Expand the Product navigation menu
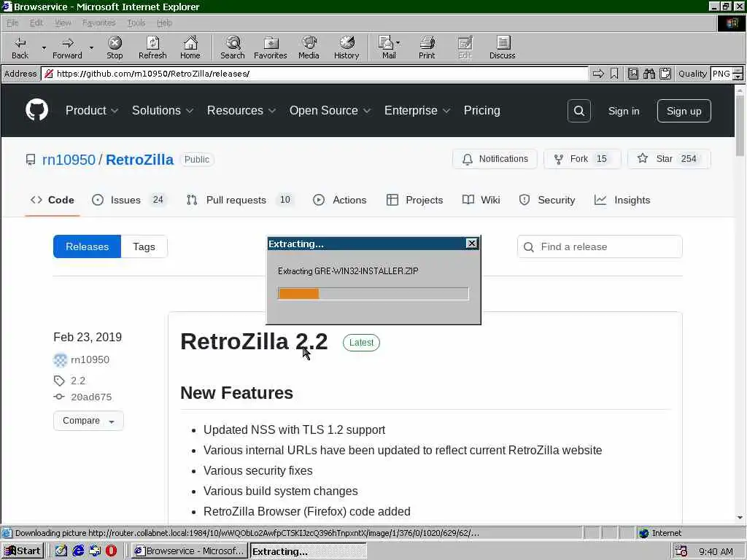 91,111
